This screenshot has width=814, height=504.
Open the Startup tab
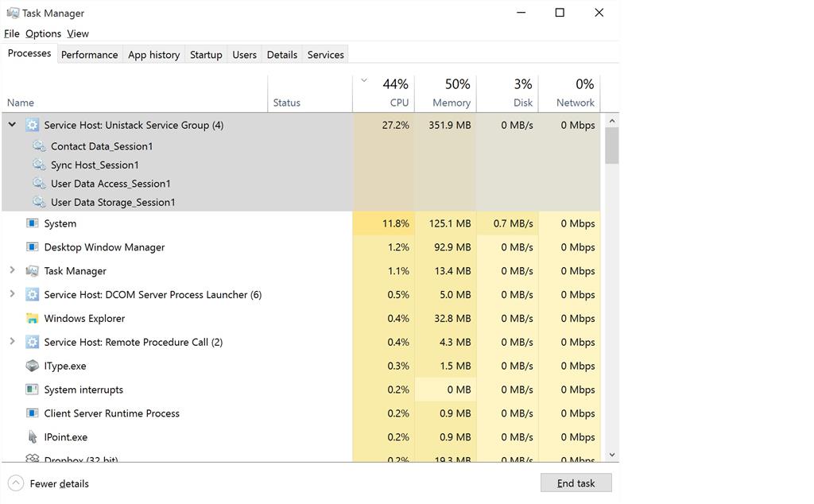click(x=206, y=55)
